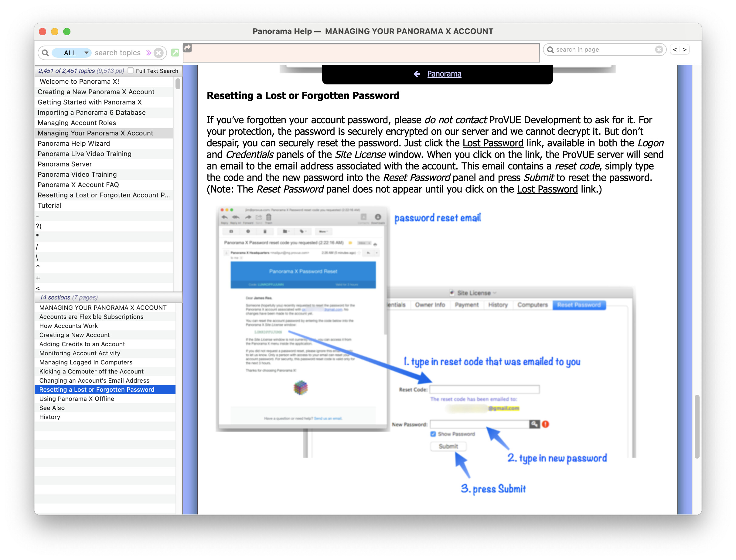The width and height of the screenshot is (736, 560).
Task: Enable the Full Text Search checkbox
Action: click(131, 71)
